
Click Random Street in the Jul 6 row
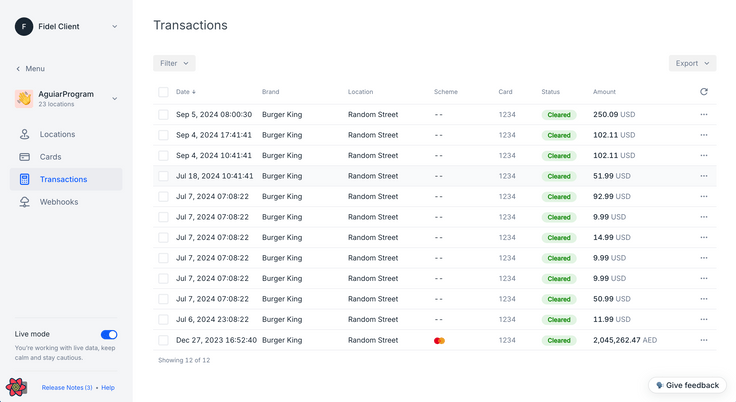(x=373, y=319)
